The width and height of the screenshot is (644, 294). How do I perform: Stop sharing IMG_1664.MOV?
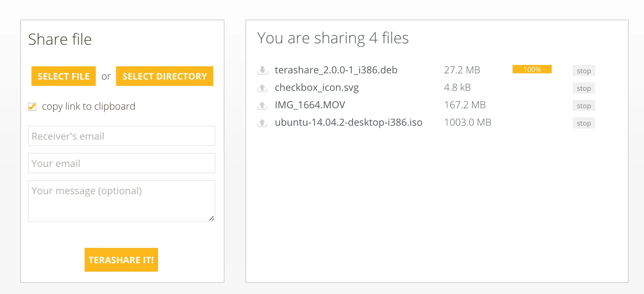(x=583, y=105)
